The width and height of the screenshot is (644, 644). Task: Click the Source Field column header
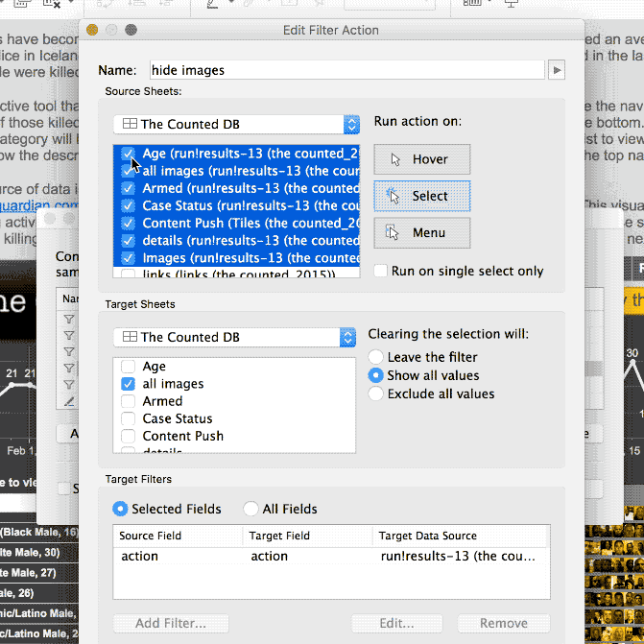[178, 536]
